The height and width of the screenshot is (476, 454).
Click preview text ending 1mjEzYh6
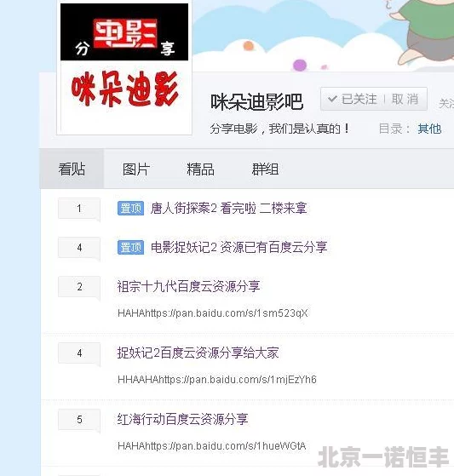point(217,380)
